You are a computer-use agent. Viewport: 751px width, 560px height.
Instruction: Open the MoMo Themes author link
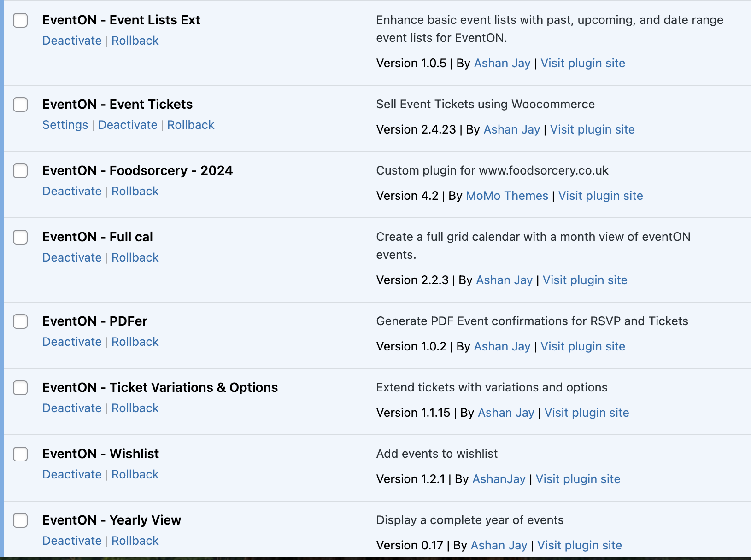[x=507, y=196]
